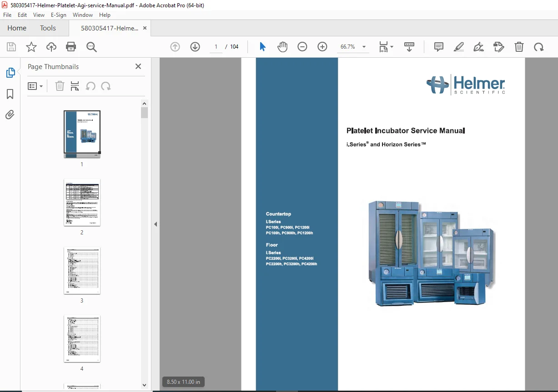
Task: Select the 580305417-Helme... document tab
Action: (x=110, y=28)
